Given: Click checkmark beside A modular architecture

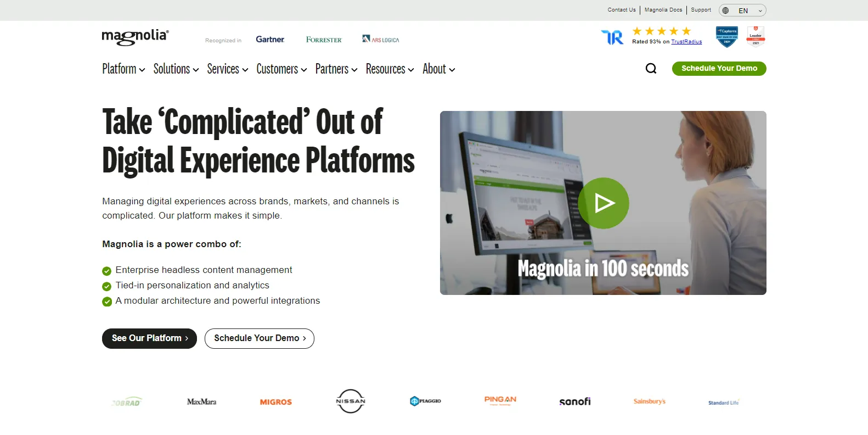Looking at the screenshot, I should 107,302.
